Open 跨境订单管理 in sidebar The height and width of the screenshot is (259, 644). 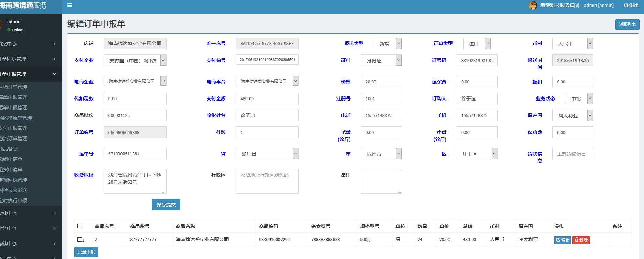click(x=14, y=87)
